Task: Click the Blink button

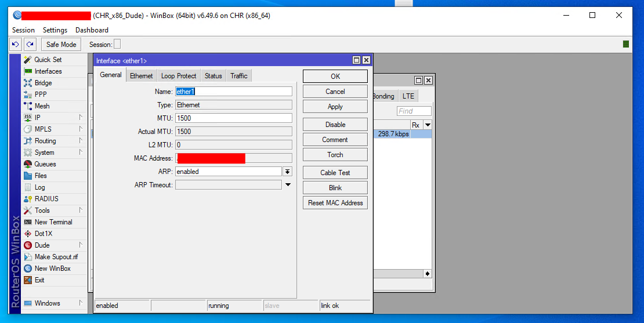Action: (335, 187)
